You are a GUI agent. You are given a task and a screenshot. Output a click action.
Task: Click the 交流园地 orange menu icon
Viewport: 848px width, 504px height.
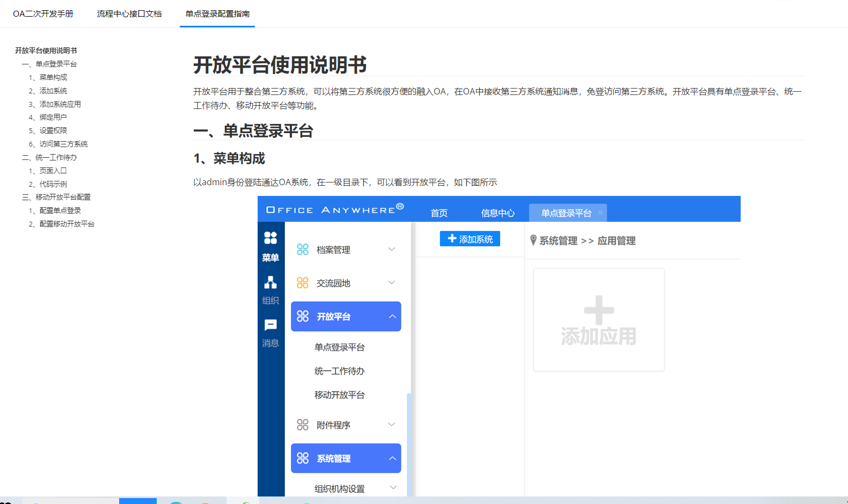pos(303,283)
